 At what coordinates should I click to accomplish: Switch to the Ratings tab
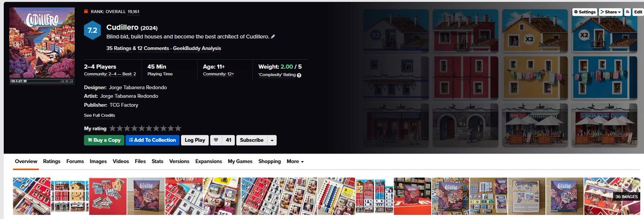(x=52, y=161)
